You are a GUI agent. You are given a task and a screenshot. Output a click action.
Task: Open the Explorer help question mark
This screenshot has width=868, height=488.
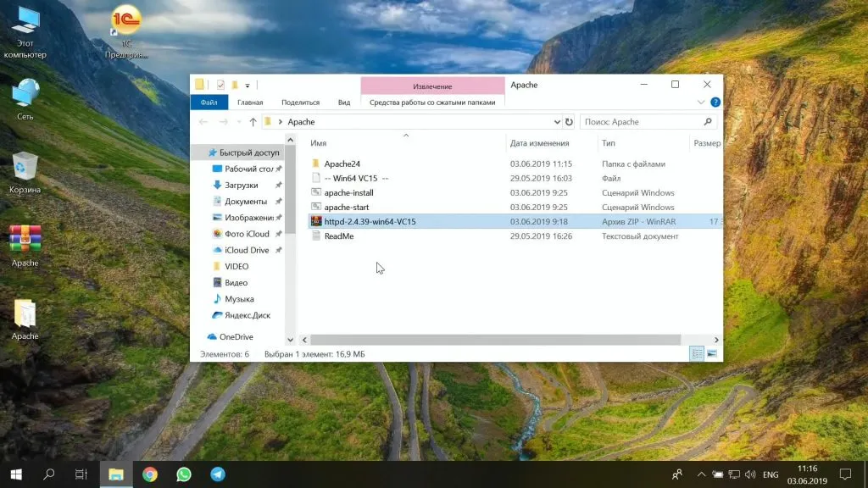pos(715,103)
